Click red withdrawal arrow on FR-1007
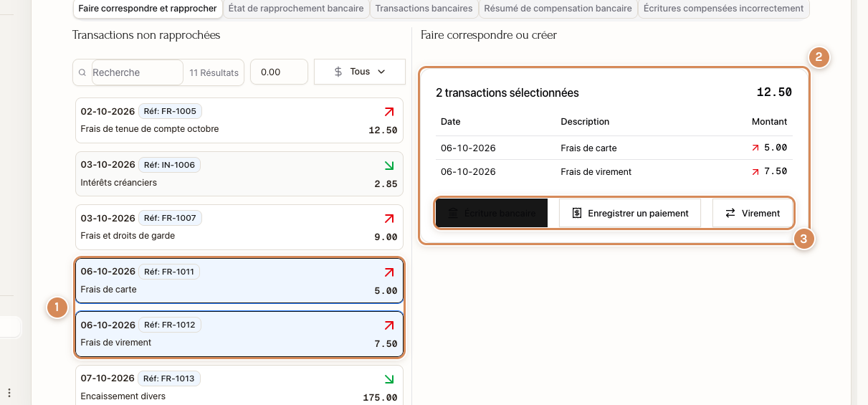 pyautogui.click(x=389, y=219)
